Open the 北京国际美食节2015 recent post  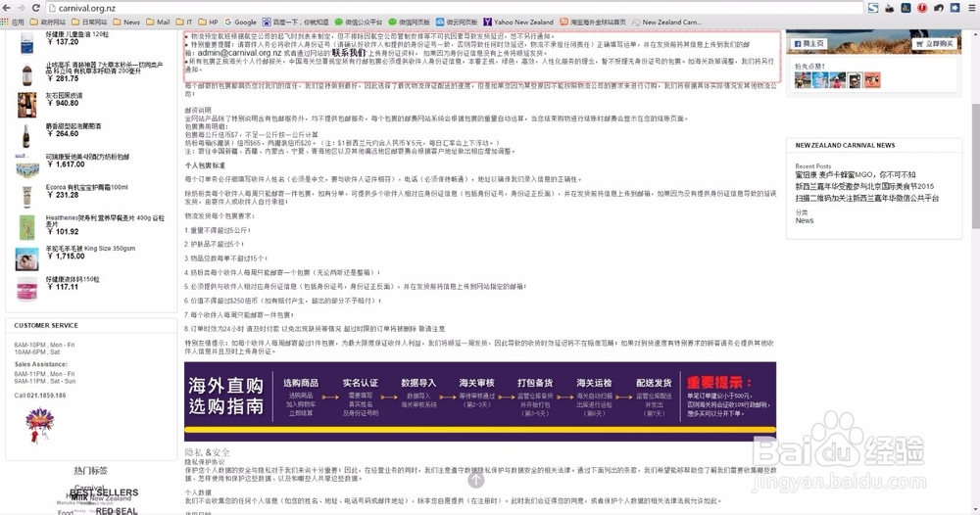(864, 186)
